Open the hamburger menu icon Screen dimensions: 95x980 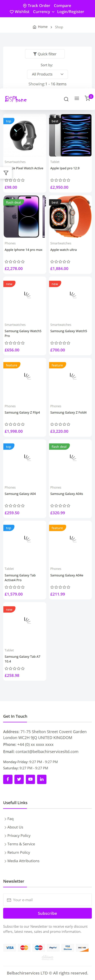pos(77,99)
